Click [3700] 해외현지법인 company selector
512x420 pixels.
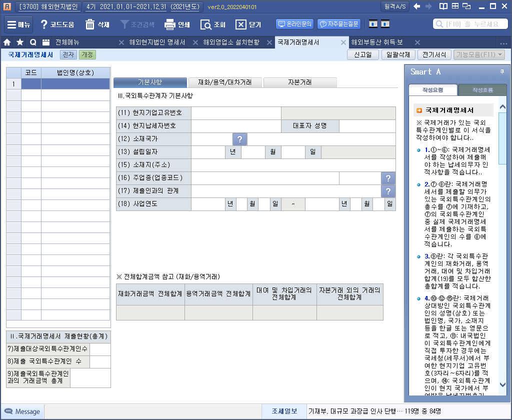(x=48, y=6)
